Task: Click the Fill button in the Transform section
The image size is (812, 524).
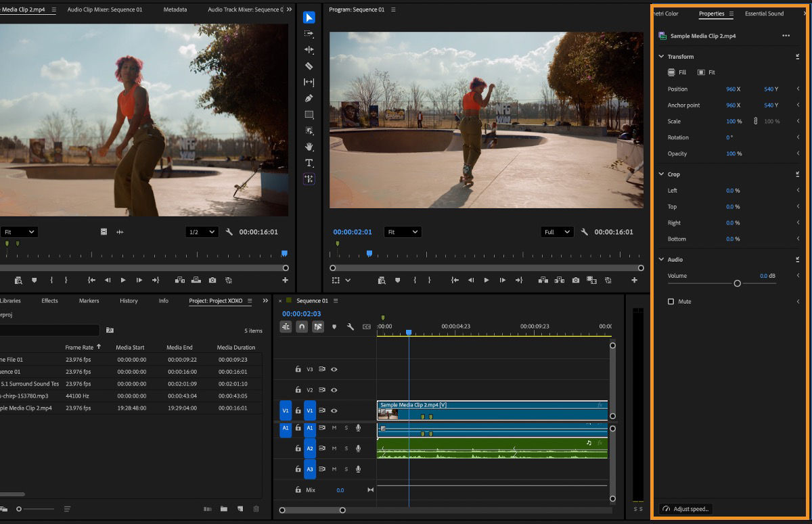Action: click(x=676, y=72)
